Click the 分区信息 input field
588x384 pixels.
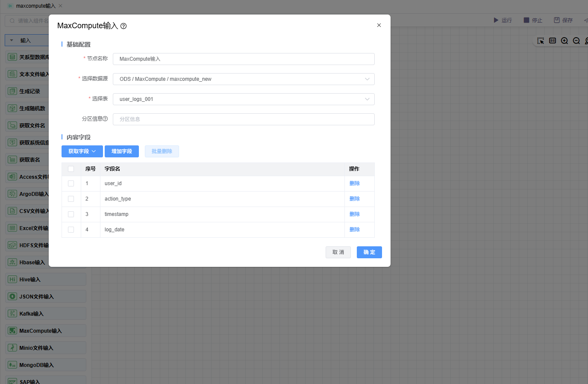(244, 119)
